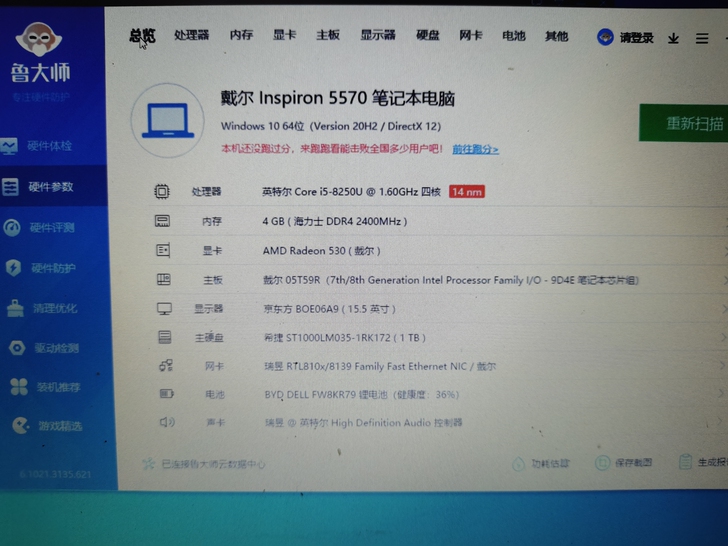
Task: Open 游戏精选 games section
Action: [x=57, y=426]
